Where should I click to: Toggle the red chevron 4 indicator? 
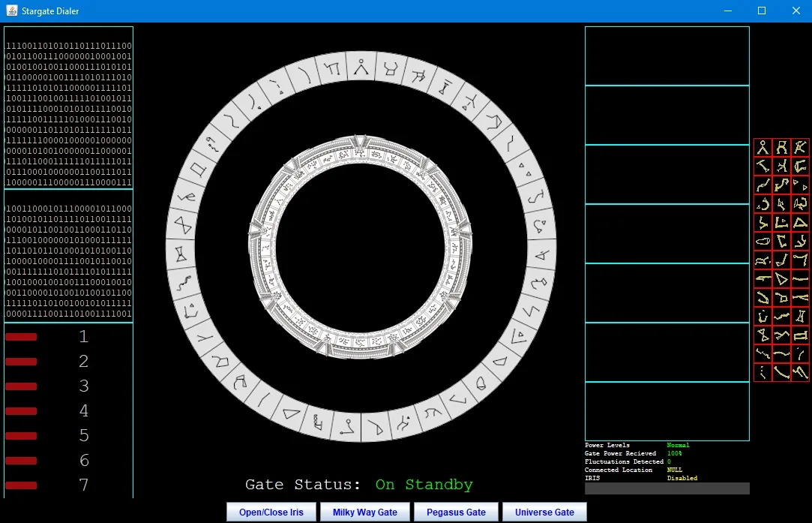(21, 411)
